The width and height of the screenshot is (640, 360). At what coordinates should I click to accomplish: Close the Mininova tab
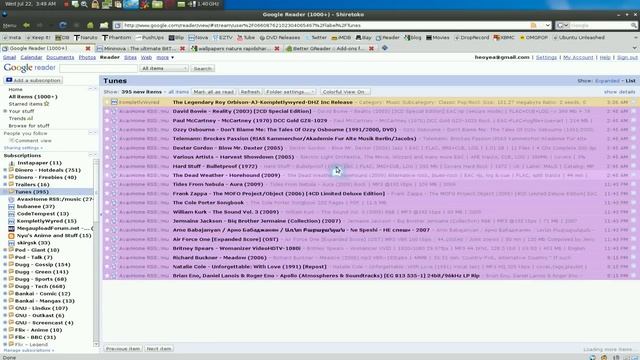point(182,48)
